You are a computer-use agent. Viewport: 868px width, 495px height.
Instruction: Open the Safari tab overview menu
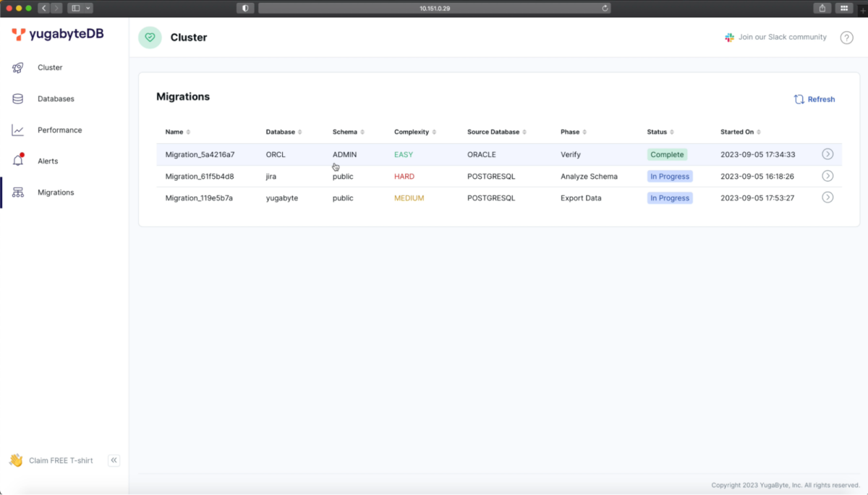pyautogui.click(x=843, y=8)
